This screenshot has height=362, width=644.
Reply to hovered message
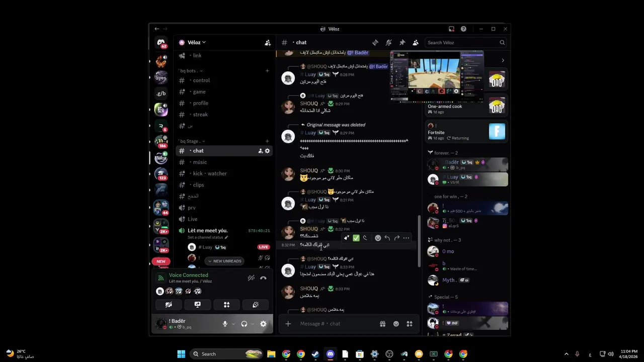pos(387,238)
